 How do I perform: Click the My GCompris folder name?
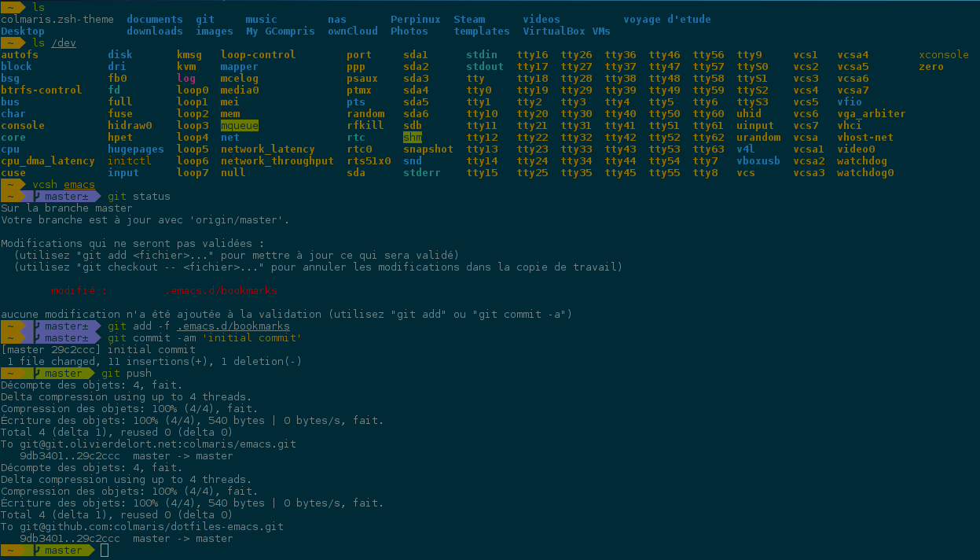click(x=280, y=31)
